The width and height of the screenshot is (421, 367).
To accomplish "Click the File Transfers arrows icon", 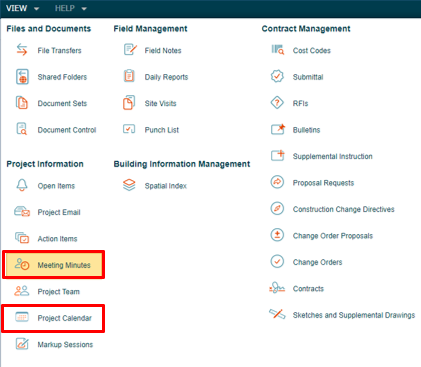I will [22, 50].
